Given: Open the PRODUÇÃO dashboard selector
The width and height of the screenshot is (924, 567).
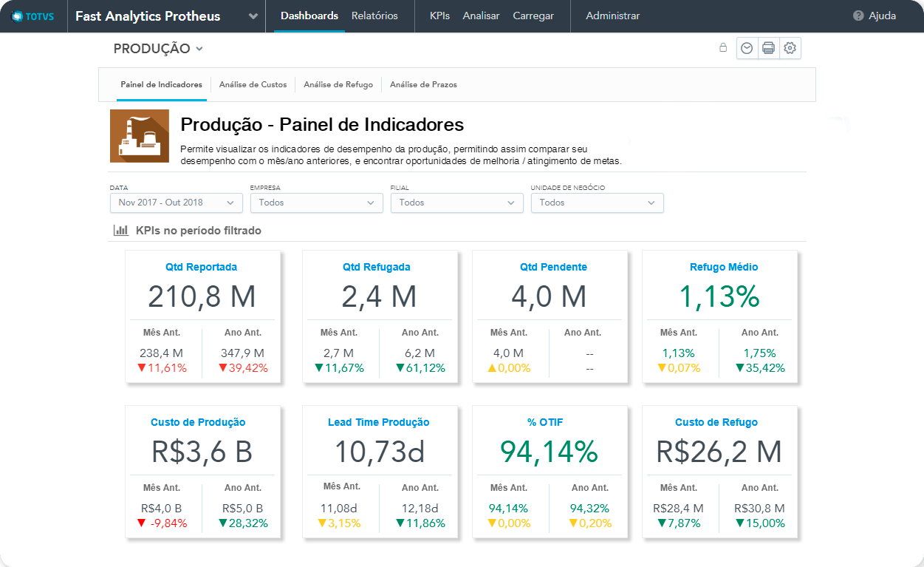Looking at the screenshot, I should tap(158, 49).
